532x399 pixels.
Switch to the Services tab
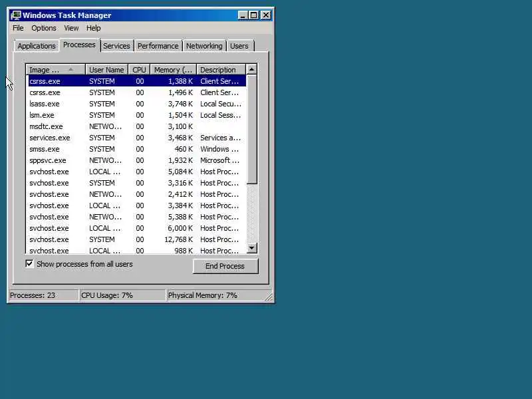tap(116, 46)
